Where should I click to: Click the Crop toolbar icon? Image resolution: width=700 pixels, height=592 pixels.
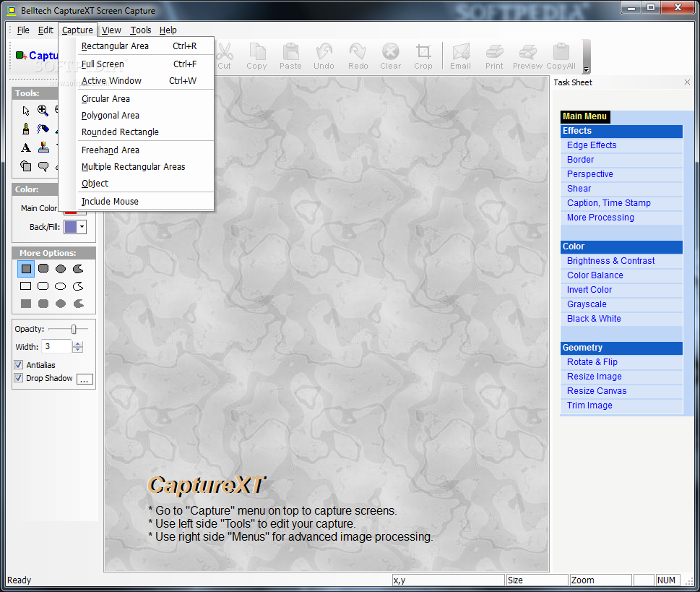423,56
